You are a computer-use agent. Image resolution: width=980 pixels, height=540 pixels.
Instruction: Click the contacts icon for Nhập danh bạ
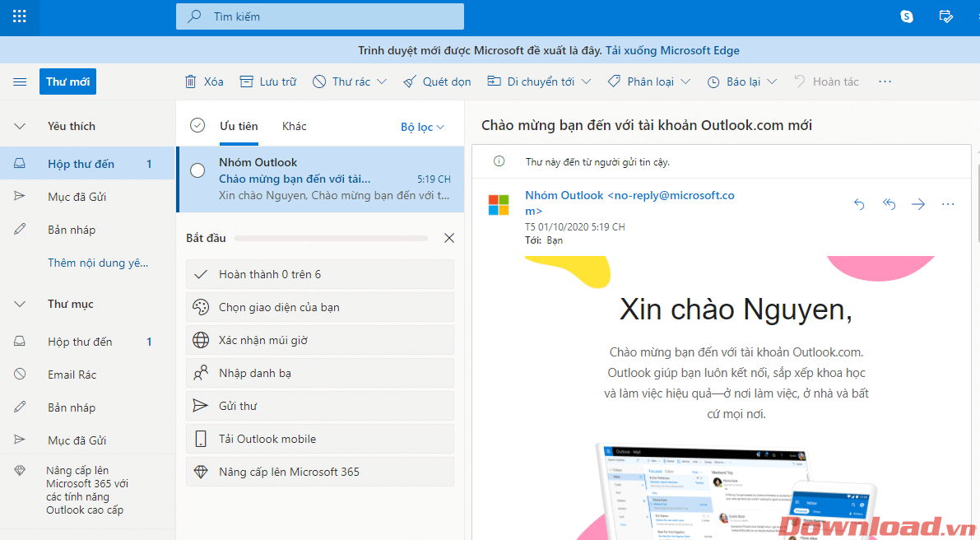tap(201, 373)
